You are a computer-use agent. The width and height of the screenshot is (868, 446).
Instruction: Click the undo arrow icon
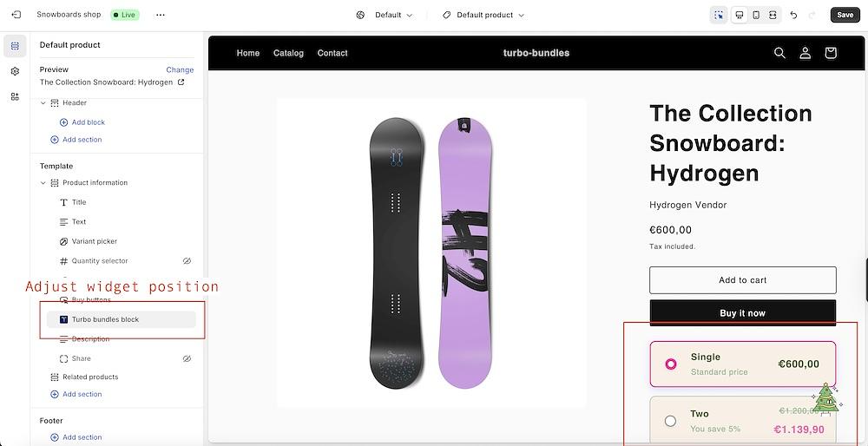pos(793,15)
